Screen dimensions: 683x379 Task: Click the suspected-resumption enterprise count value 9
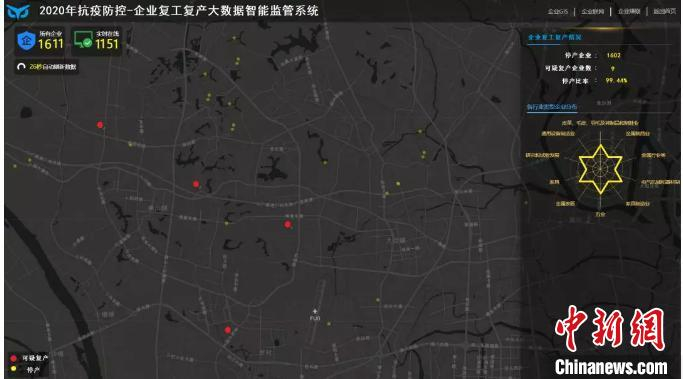613,68
